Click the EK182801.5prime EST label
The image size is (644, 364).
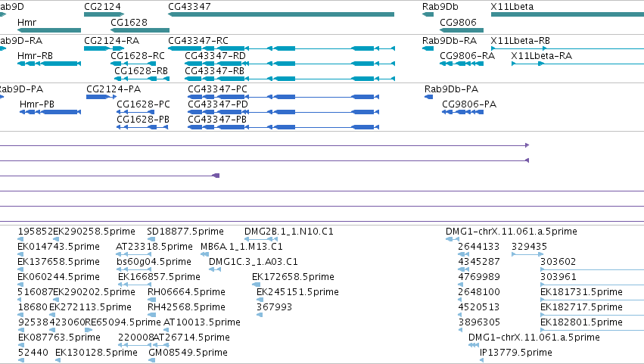click(x=581, y=322)
